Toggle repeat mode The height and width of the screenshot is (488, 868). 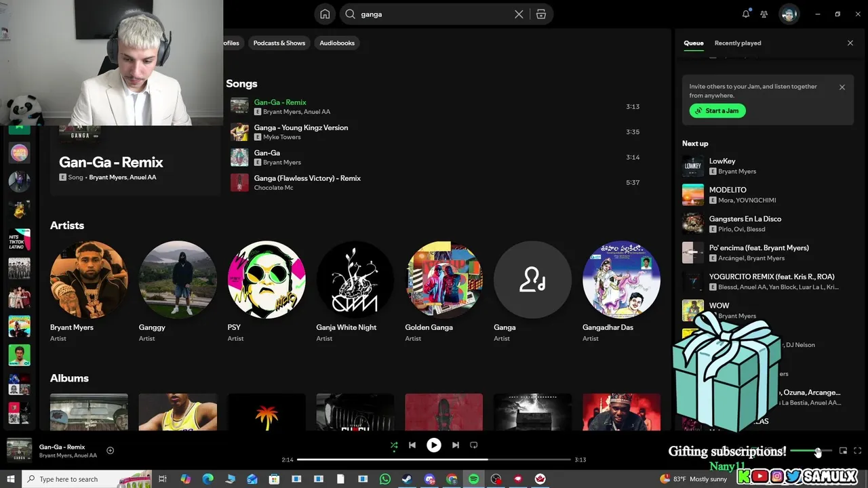click(x=474, y=445)
